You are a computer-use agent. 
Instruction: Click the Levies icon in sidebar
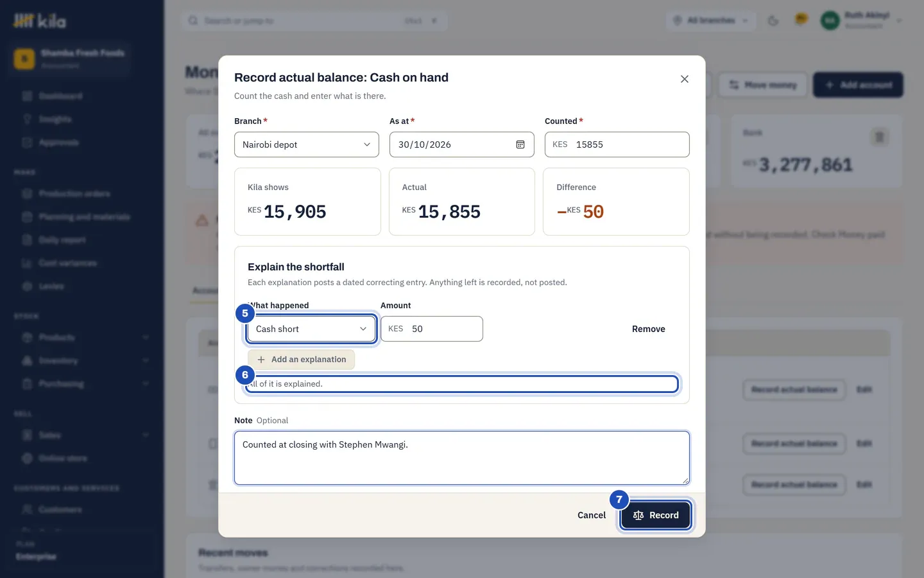point(27,286)
